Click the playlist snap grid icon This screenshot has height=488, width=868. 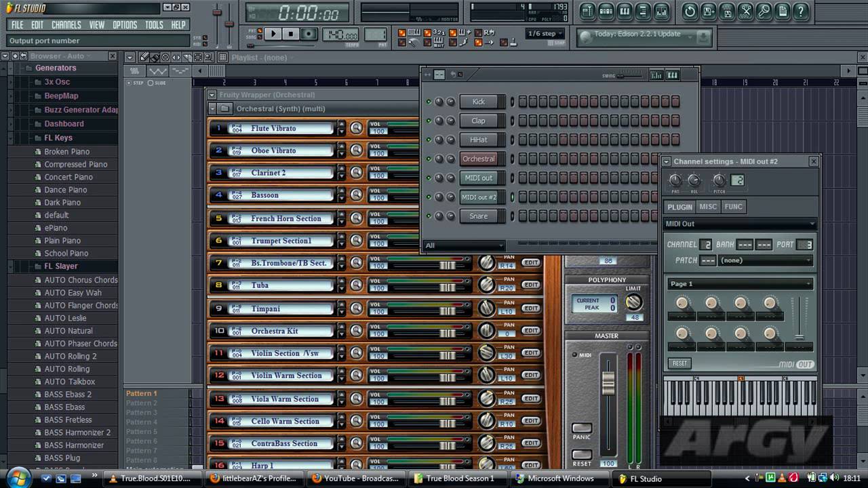pos(222,58)
